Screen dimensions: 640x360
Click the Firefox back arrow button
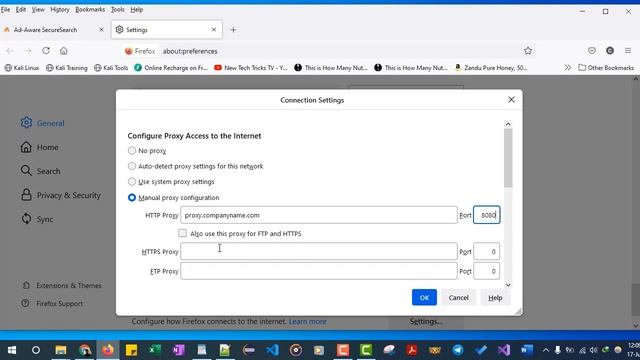[10, 51]
